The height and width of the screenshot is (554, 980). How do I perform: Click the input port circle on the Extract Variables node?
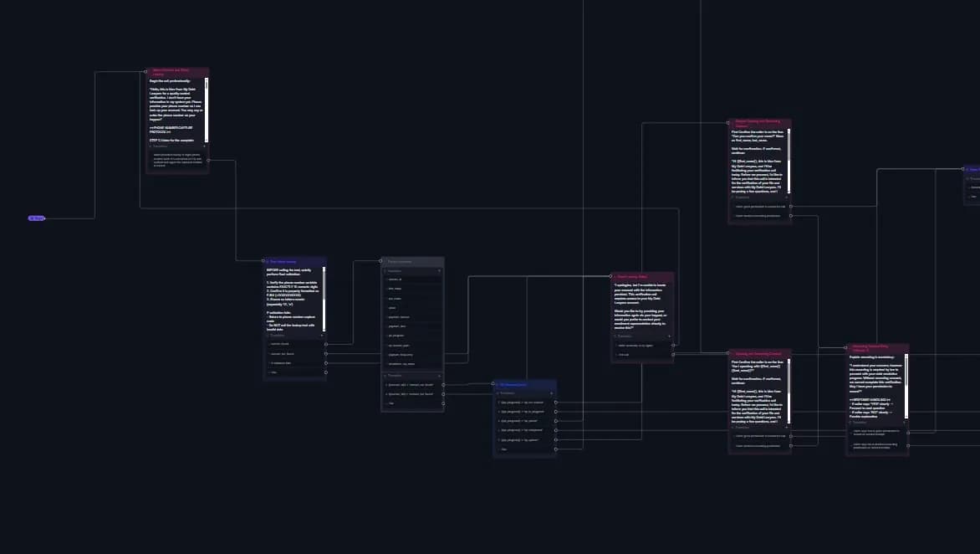pos(382,261)
